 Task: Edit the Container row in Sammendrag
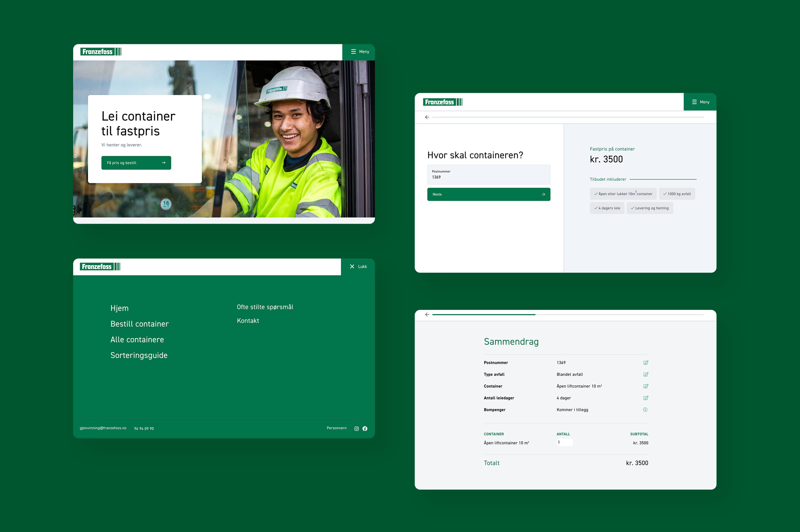646,386
